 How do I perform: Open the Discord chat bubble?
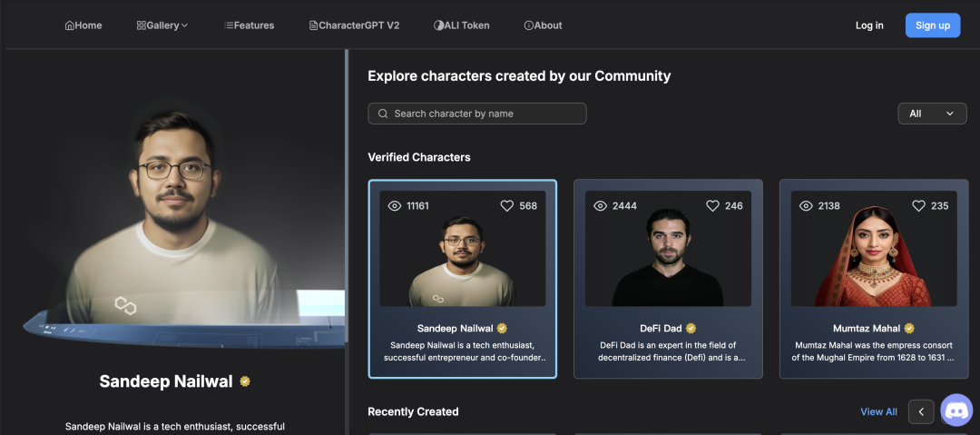(956, 410)
